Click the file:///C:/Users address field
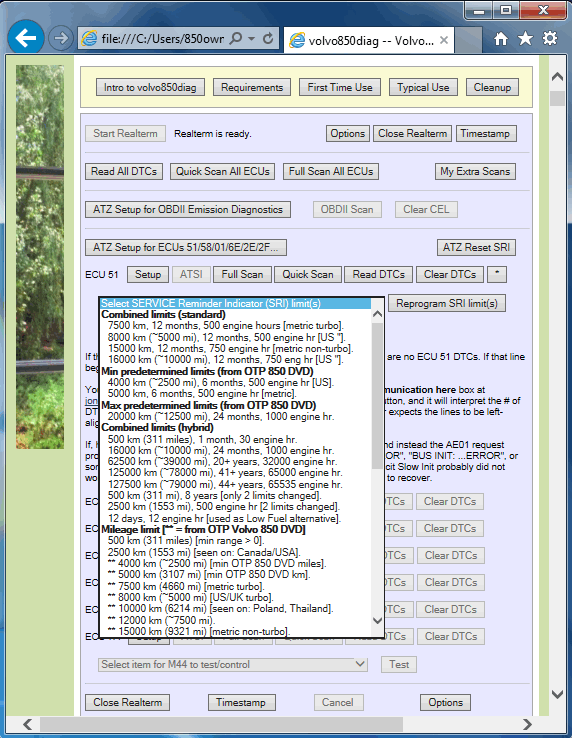This screenshot has width=572, height=738. point(162,39)
